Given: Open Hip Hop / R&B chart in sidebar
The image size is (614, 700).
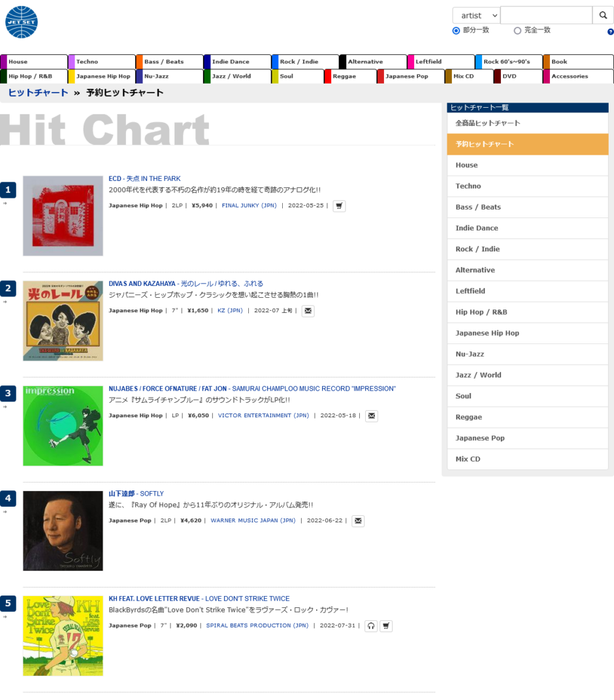Looking at the screenshot, I should (527, 312).
